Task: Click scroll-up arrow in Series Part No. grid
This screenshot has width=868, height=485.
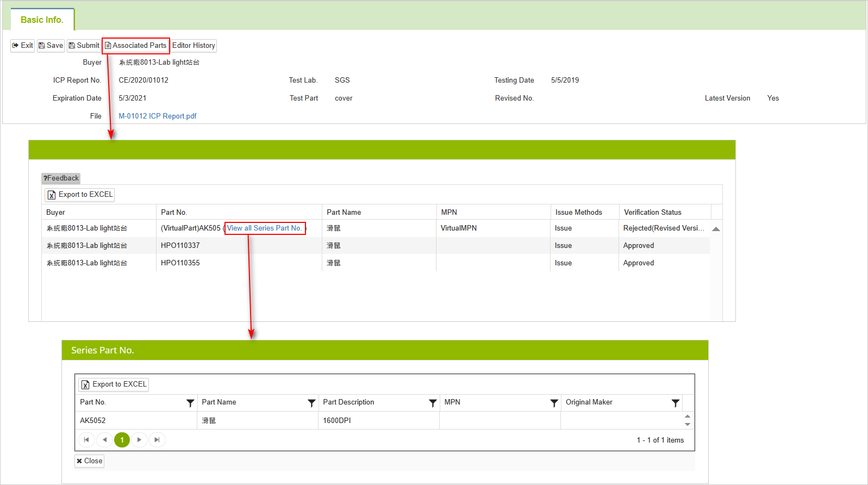Action: pos(688,416)
